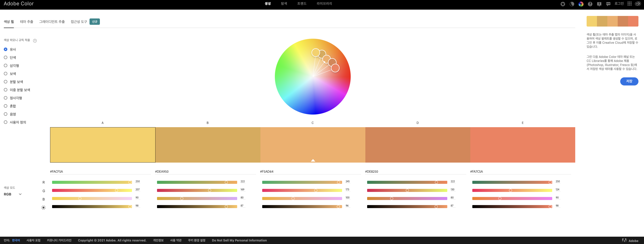The height and width of the screenshot is (244, 644).
Task: Switch to the 그레이디언트 추출 tab
Action: click(52, 22)
